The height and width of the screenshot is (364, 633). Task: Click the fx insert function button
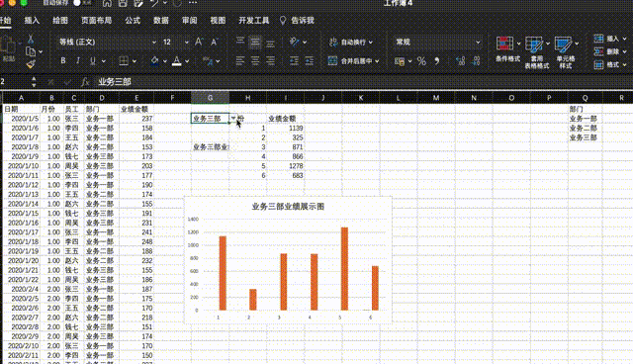click(x=84, y=82)
